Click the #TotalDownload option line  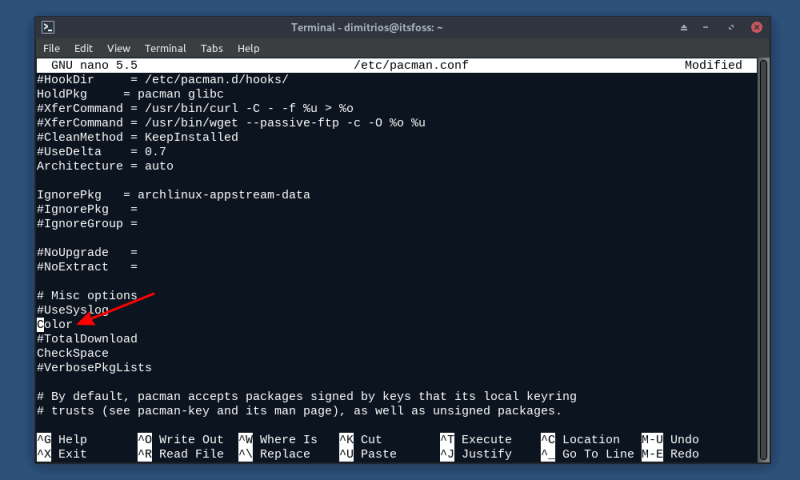pos(87,339)
